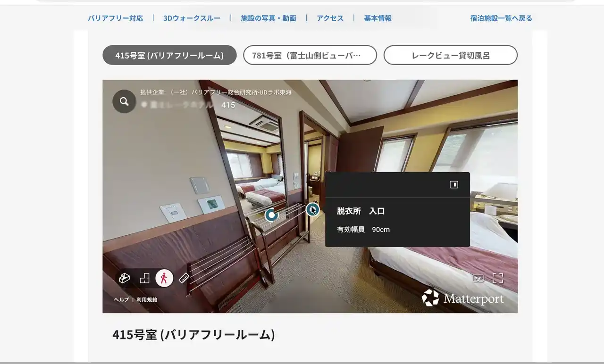Click the tag marker on the doorway
Viewport: 604px width, 364px height.
pyautogui.click(x=312, y=209)
